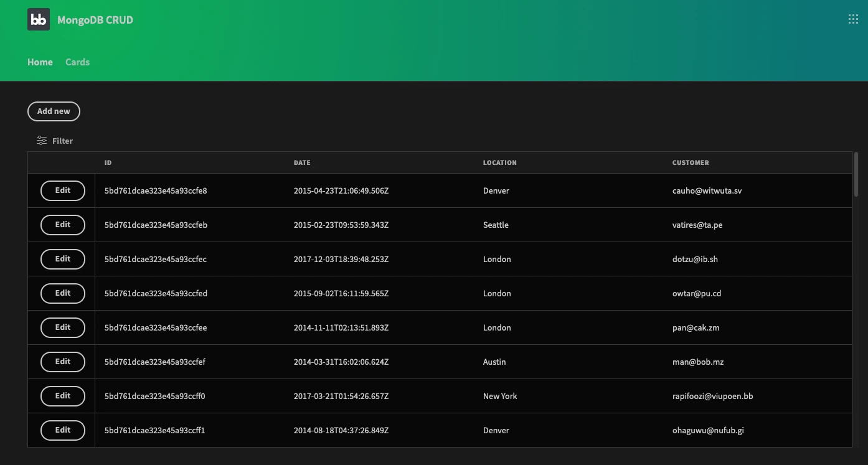This screenshot has height=465, width=868.
Task: Click customer dotzu@ib.sh
Action: tap(695, 259)
